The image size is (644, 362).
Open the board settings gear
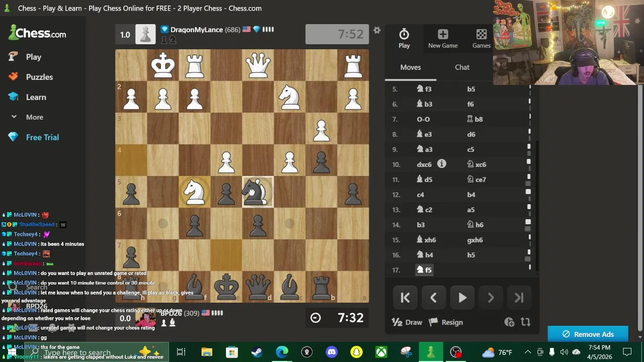tap(377, 31)
